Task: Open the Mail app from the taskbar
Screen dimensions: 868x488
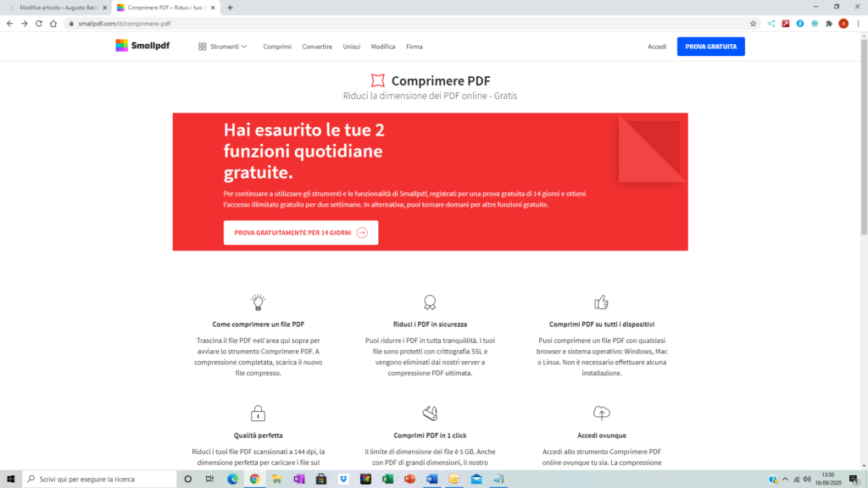Action: tap(476, 480)
